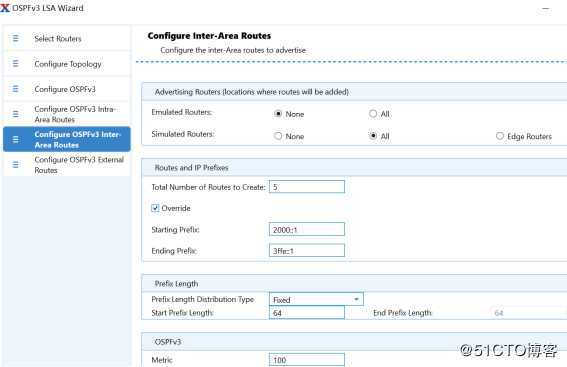Click the list icon beside Configure OSPFv3 Inter-Area Routes
The height and width of the screenshot is (367, 567).
[x=16, y=139]
